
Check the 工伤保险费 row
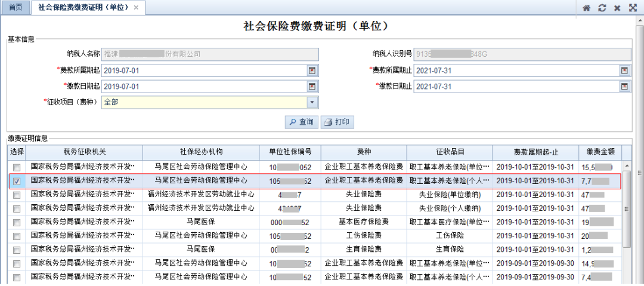[17, 236]
